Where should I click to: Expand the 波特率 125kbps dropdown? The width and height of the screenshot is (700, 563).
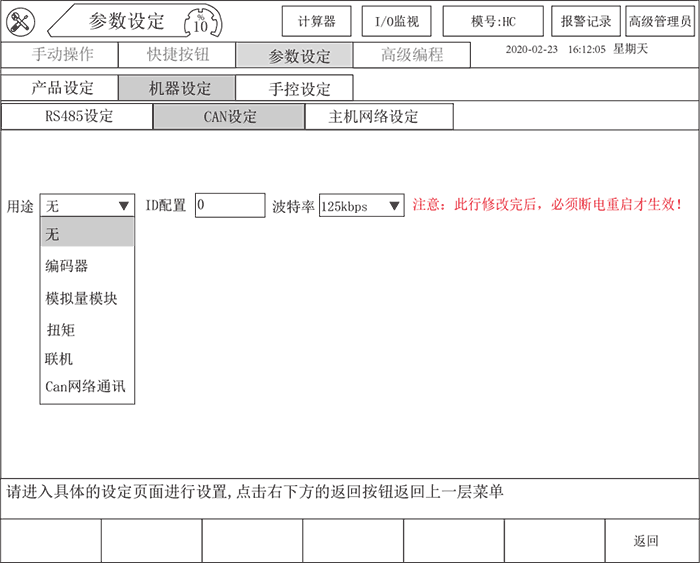click(x=394, y=206)
